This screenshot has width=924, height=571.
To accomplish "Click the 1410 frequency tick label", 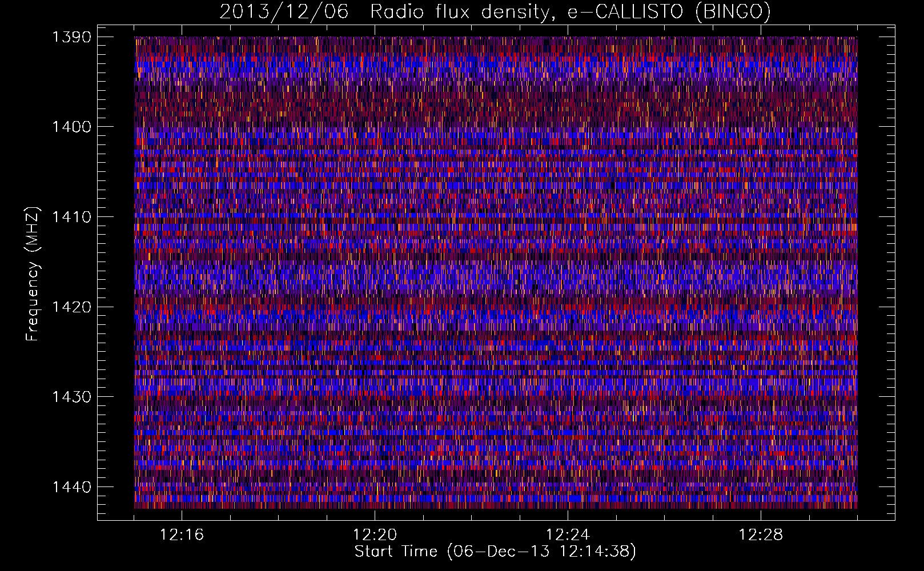I will [72, 217].
